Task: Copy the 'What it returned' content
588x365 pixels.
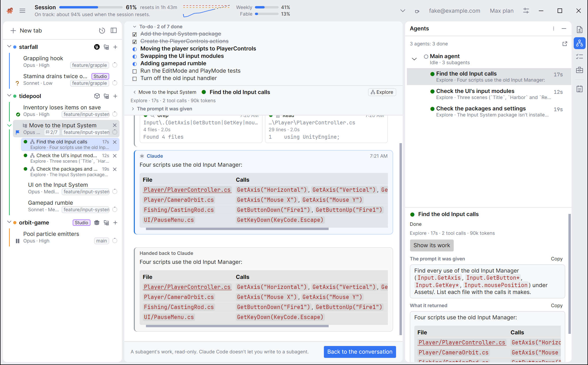Action: [x=557, y=306]
